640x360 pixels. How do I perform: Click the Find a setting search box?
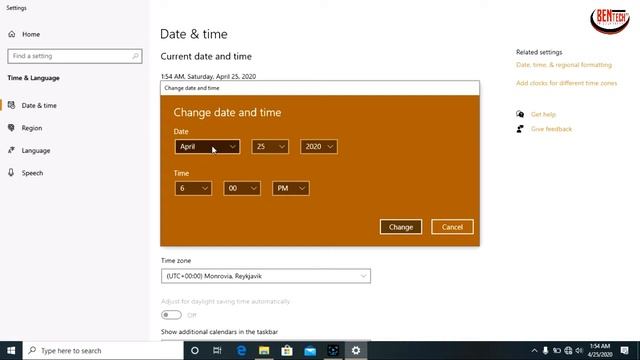pyautogui.click(x=75, y=56)
